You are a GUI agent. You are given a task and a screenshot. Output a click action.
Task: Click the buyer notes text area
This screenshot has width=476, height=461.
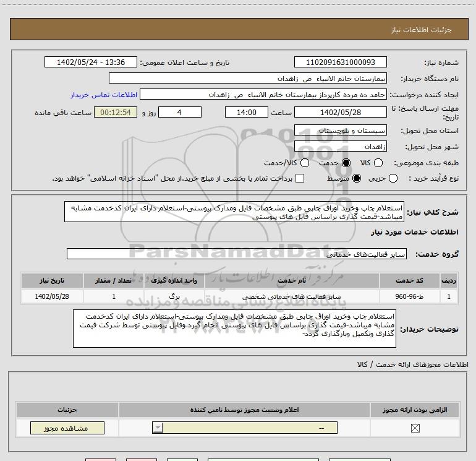pyautogui.click(x=234, y=329)
